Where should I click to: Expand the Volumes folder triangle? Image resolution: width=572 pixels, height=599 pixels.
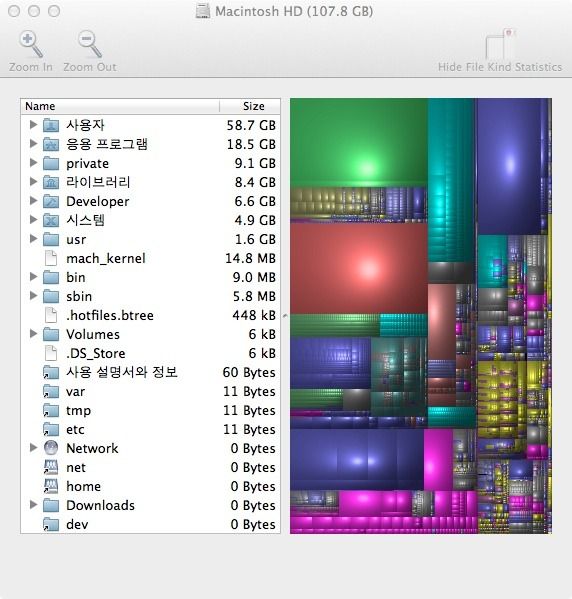click(33, 333)
